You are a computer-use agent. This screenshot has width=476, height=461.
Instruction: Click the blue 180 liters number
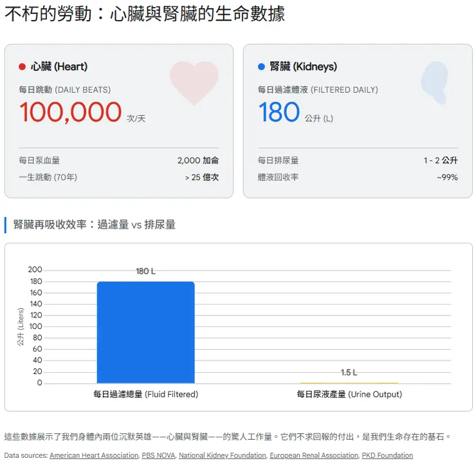279,112
